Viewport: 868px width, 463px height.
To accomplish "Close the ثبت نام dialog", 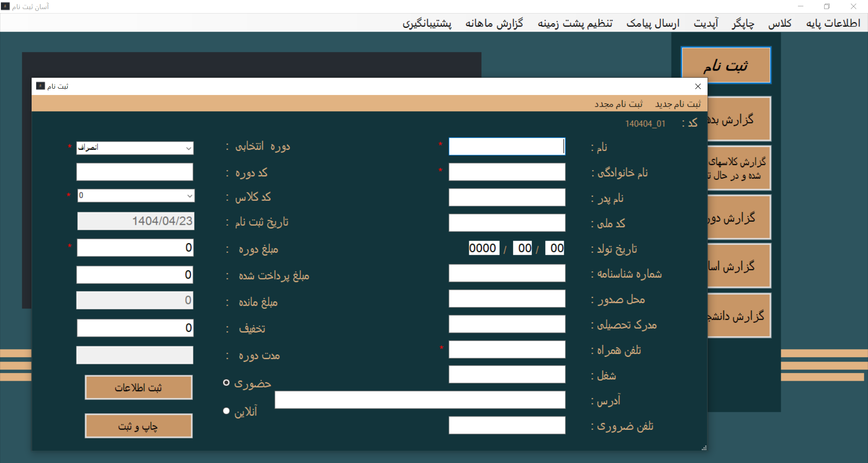I will click(698, 86).
